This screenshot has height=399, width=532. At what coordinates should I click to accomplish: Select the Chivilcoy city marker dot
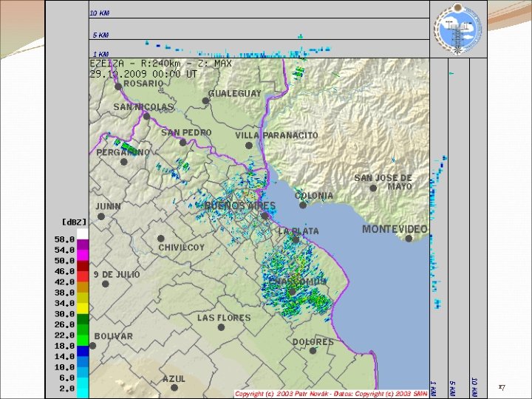[161, 239]
